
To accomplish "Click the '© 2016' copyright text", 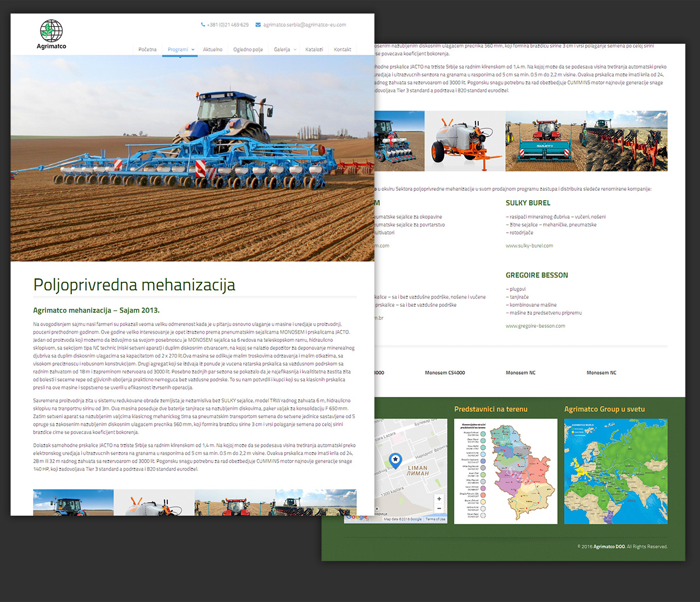I will coord(584,547).
